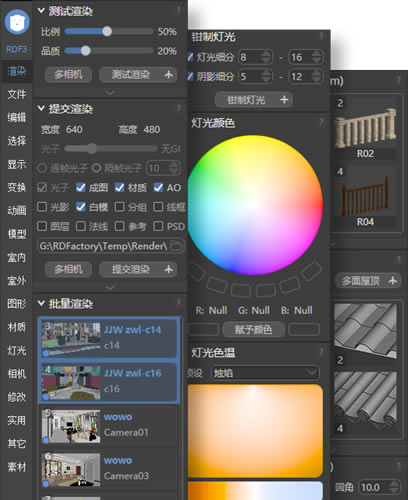Switch to the 材质 sidebar tab
Image resolution: width=408 pixels, height=500 pixels.
coord(17,327)
